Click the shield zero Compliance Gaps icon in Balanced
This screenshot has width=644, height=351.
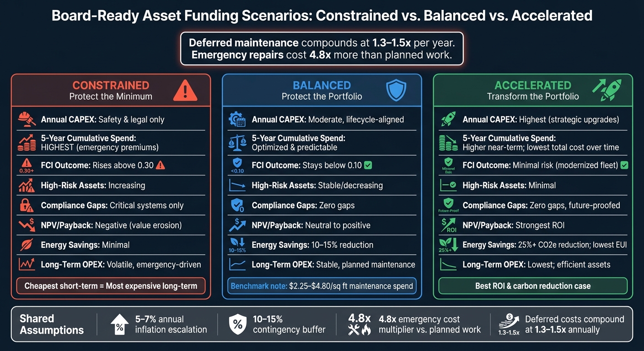[x=237, y=205]
